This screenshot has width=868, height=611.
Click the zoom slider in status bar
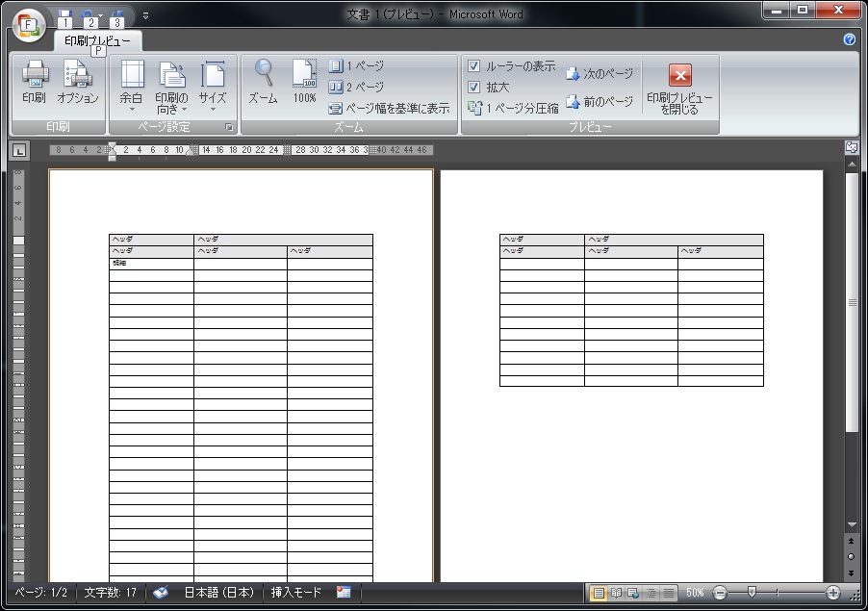(x=752, y=593)
